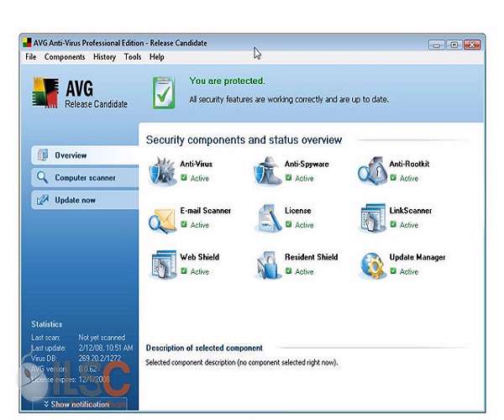504x420 pixels.
Task: Click 'Not yet scanned' last scan value
Action: point(102,338)
